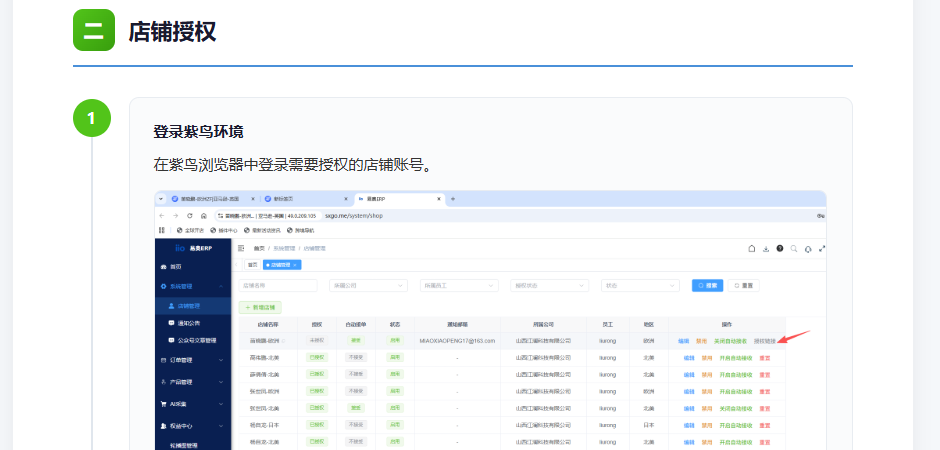Click 授权链接 in the MIAOXIAOPENG17 row
This screenshot has width=940, height=450.
(765, 341)
